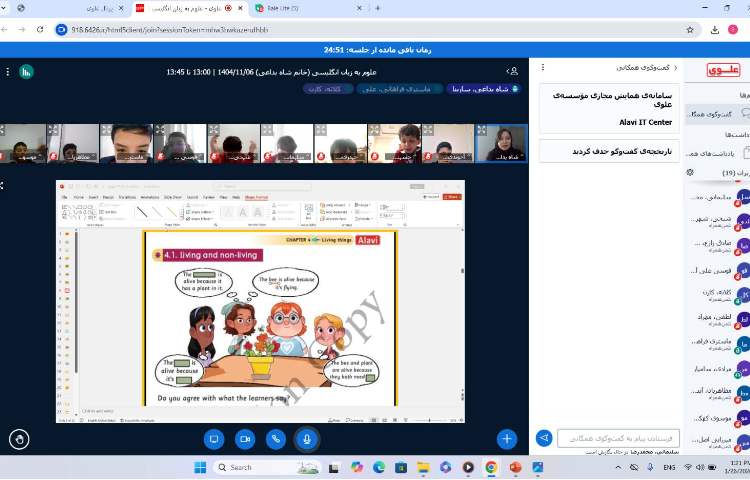This screenshot has height=480, width=750.
Task: Click the browser address bar URL
Action: [170, 30]
